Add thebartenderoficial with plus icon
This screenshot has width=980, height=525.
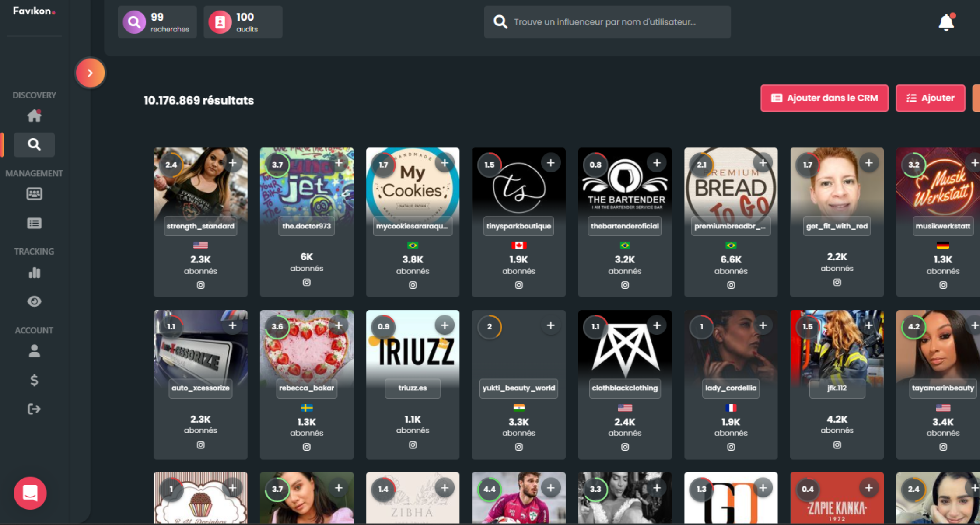[657, 163]
